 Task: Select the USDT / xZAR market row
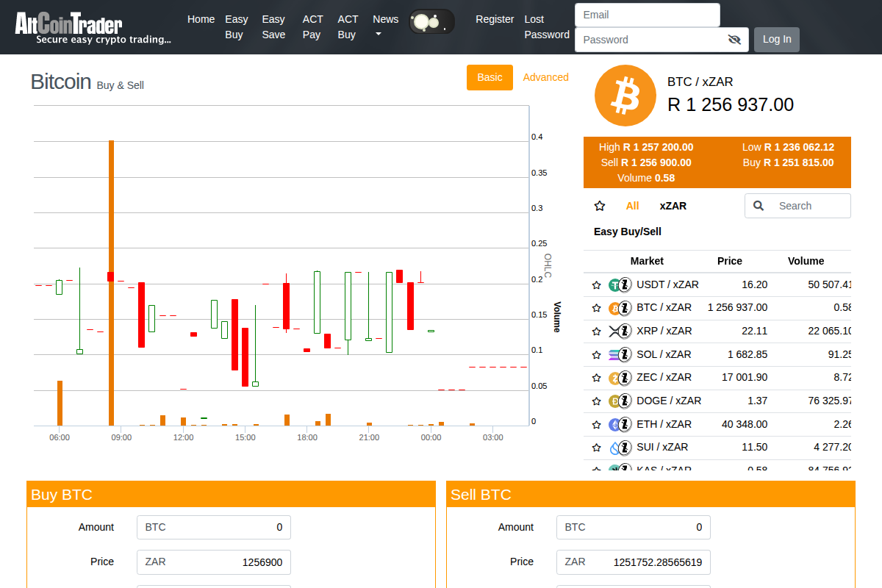(x=717, y=285)
